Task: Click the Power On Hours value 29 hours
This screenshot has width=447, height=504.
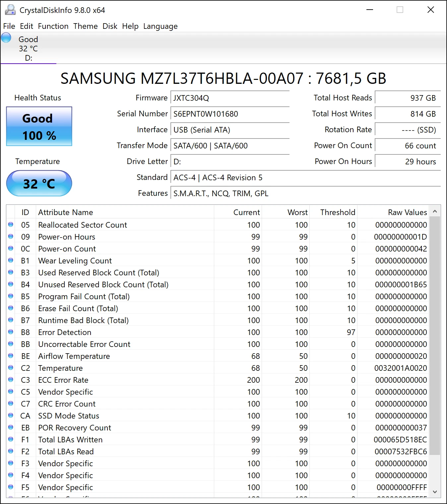Action: pos(408,161)
